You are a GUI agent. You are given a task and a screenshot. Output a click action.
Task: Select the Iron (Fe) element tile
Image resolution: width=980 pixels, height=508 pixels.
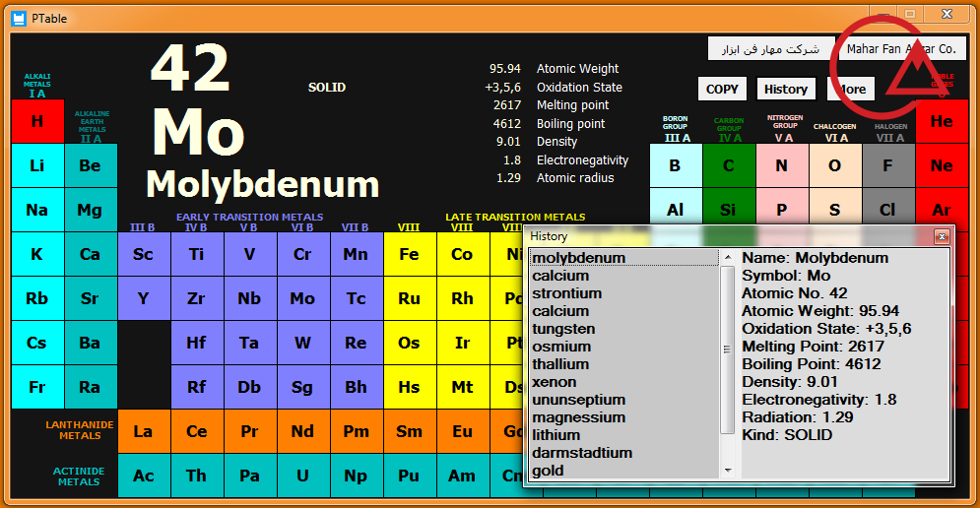point(409,254)
